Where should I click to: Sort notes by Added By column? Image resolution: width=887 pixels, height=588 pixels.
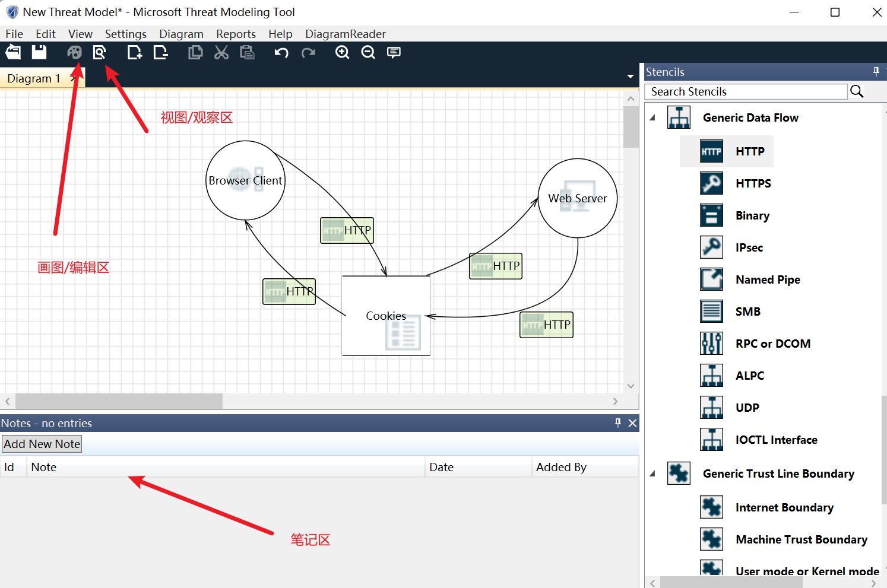[x=585, y=467]
